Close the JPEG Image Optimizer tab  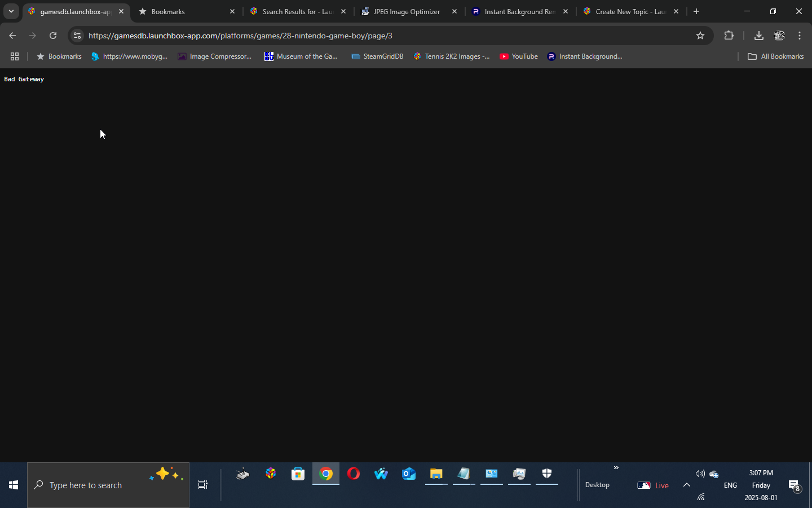point(454,11)
